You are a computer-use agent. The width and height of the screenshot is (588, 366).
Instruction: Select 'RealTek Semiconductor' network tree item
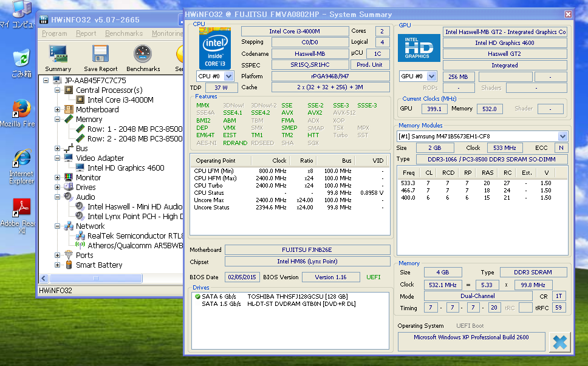(x=135, y=236)
